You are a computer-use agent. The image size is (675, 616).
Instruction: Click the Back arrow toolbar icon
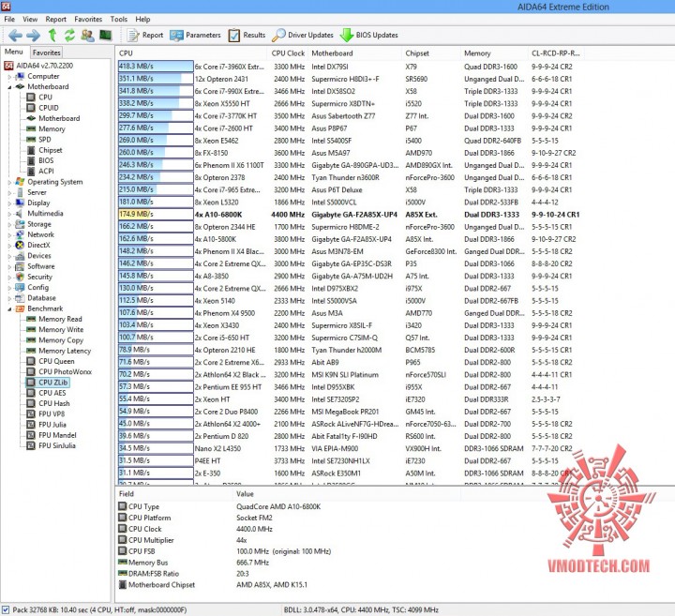click(x=15, y=35)
